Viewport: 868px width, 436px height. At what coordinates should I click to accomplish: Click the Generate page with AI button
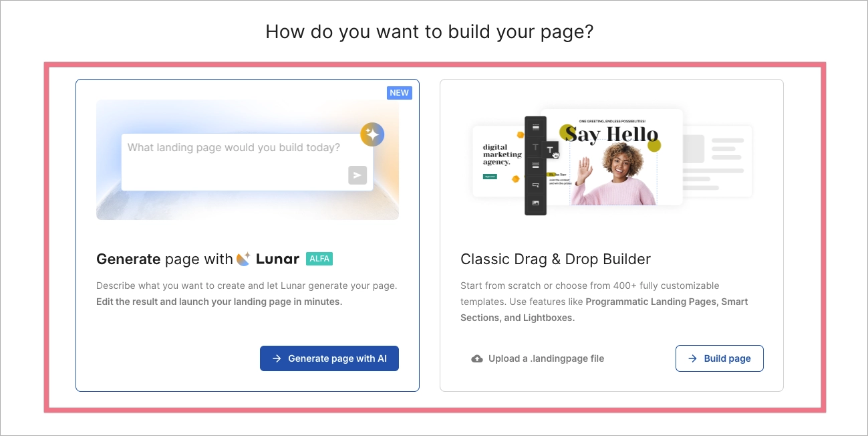tap(329, 358)
